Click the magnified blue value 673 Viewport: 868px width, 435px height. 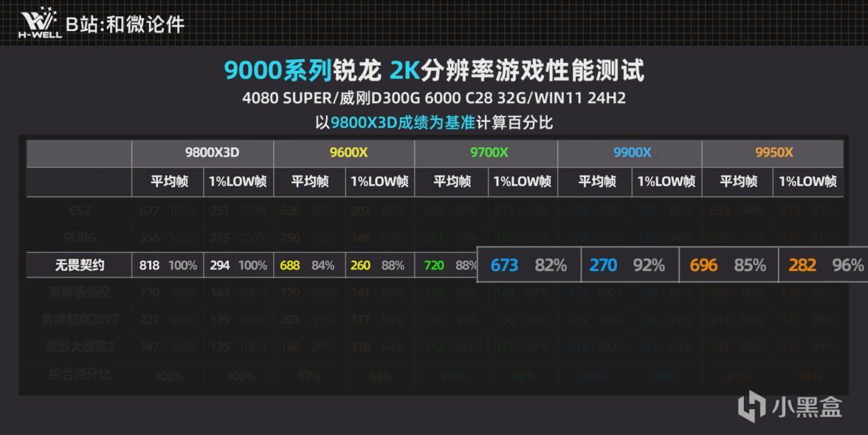coord(505,265)
